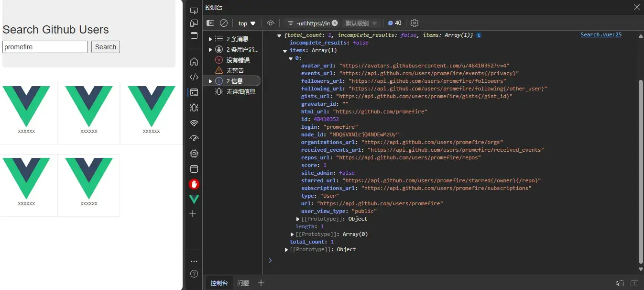This screenshot has height=290, width=644.
Task: Clear the filter text with the x icon
Action: [x=335, y=23]
